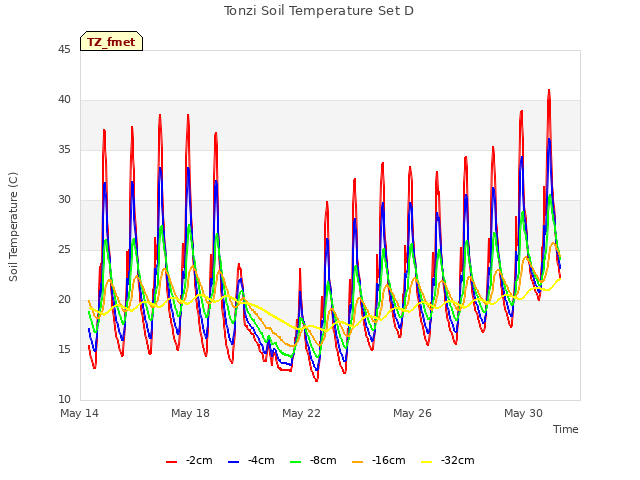The width and height of the screenshot is (640, 480).
Task: Click the 15 y-axis tick label
Action: (x=64, y=350)
